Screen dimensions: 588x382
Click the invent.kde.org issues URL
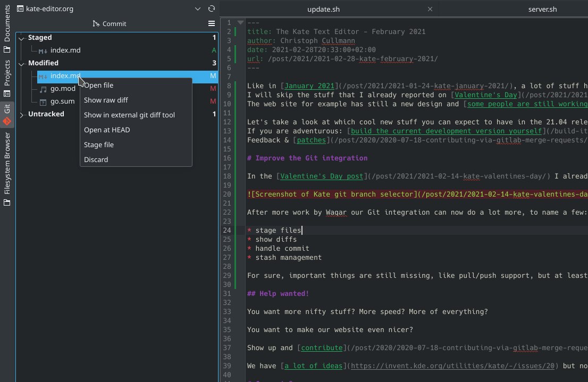(x=452, y=366)
